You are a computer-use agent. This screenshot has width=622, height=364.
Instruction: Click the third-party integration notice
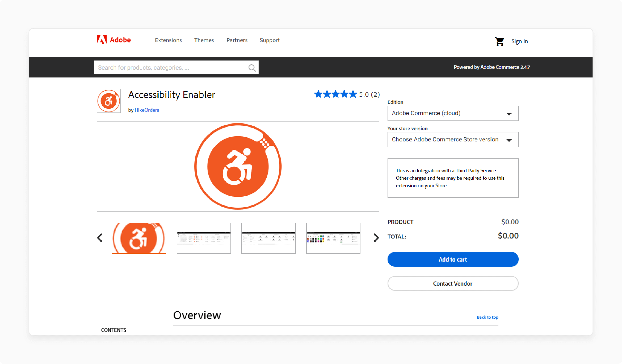pos(453,178)
